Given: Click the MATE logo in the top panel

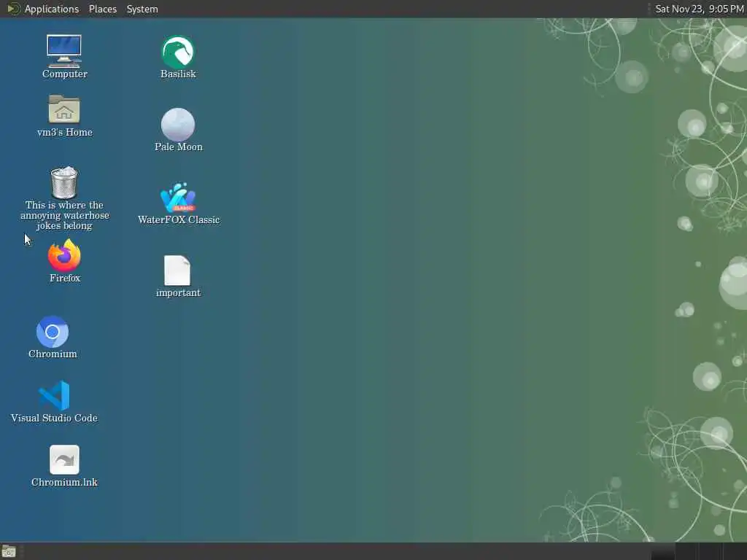Looking at the screenshot, I should (x=13, y=9).
